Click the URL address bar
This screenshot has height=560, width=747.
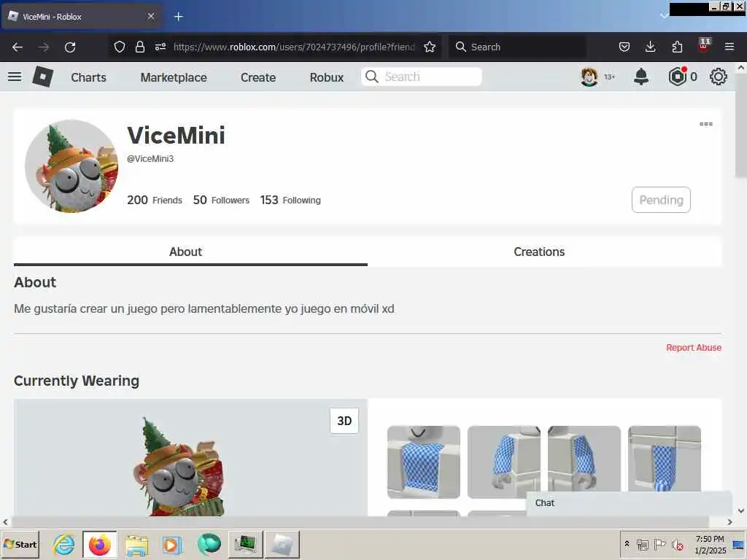[293, 47]
